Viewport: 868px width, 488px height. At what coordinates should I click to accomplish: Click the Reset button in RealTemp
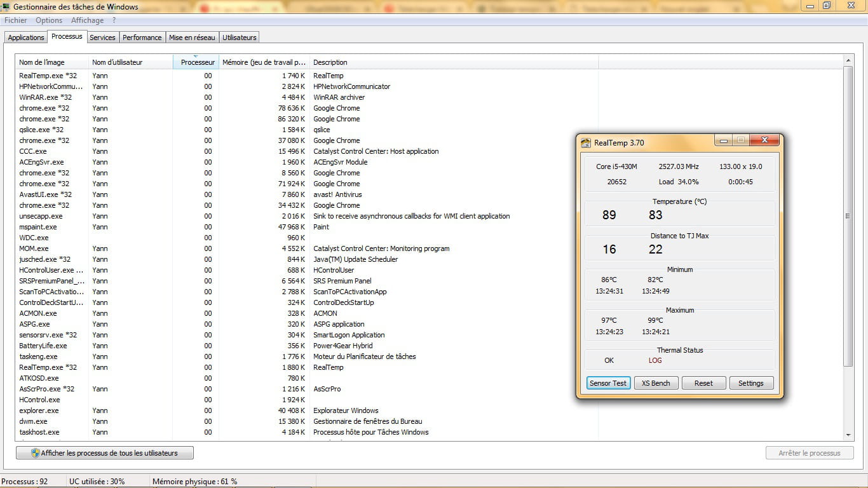coord(703,383)
